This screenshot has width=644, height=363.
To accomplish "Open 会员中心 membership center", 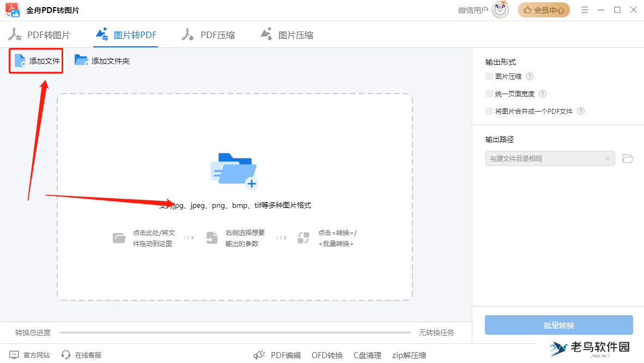I will click(x=543, y=10).
